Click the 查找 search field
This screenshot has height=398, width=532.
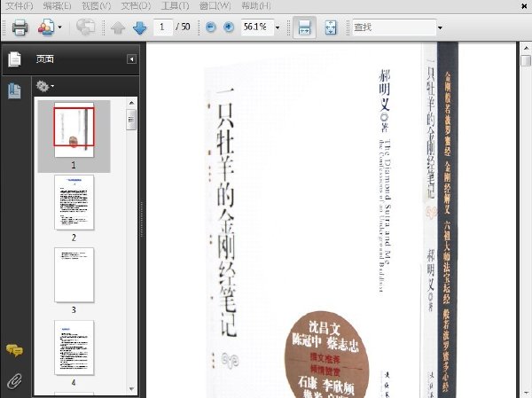coord(394,27)
